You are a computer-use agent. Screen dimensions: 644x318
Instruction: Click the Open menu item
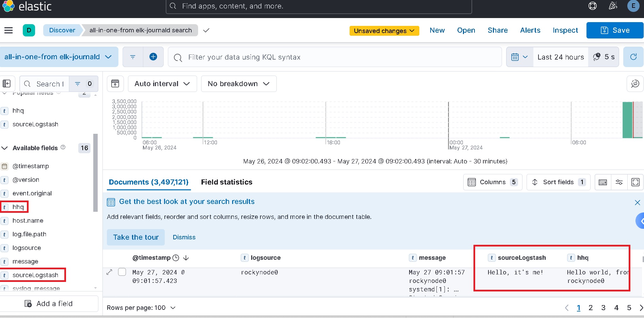(466, 30)
